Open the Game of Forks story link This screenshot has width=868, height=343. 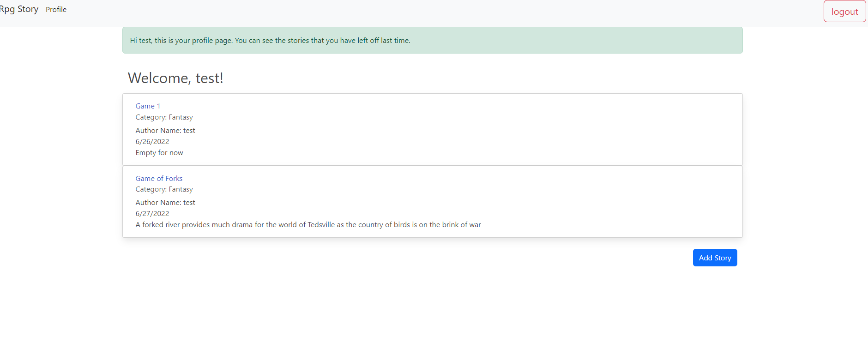159,178
